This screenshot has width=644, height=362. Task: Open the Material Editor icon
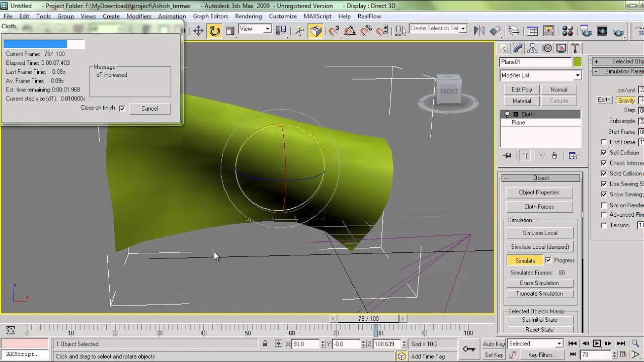[x=568, y=31]
